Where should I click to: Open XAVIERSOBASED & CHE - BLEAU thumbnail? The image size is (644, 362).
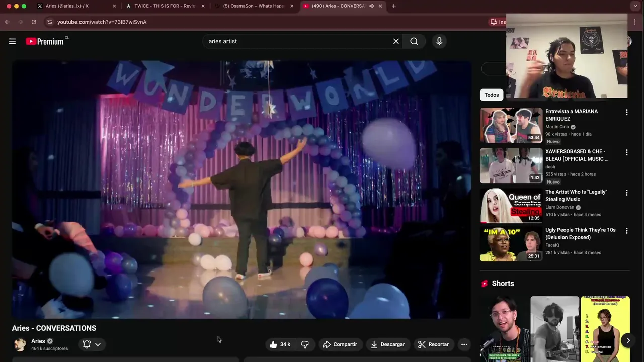[x=511, y=165]
